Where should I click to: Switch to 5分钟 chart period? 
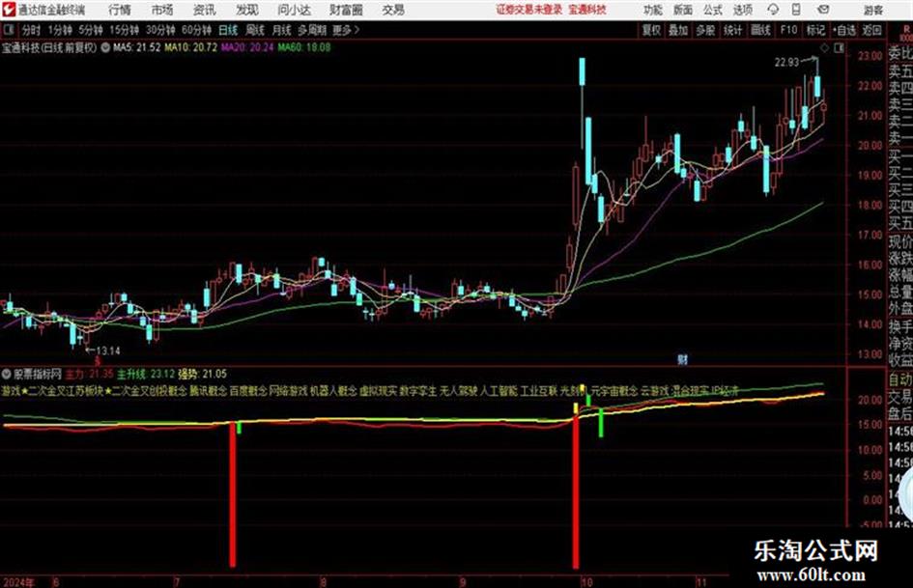pyautogui.click(x=90, y=30)
